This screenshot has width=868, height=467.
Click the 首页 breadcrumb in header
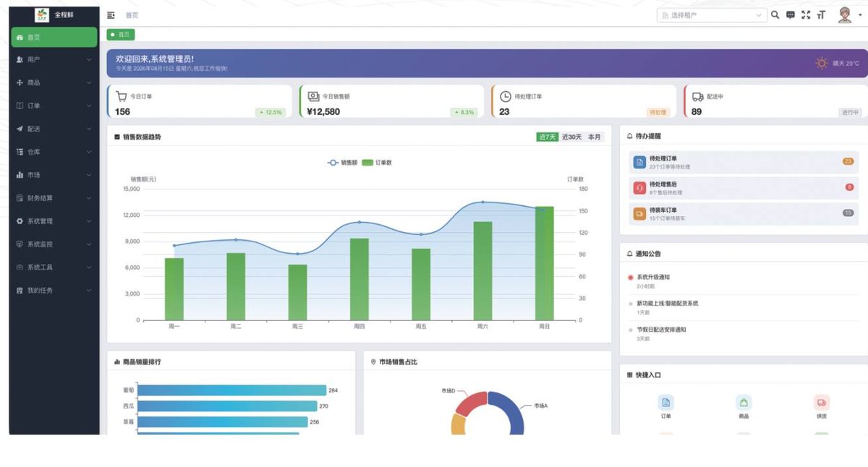point(132,15)
